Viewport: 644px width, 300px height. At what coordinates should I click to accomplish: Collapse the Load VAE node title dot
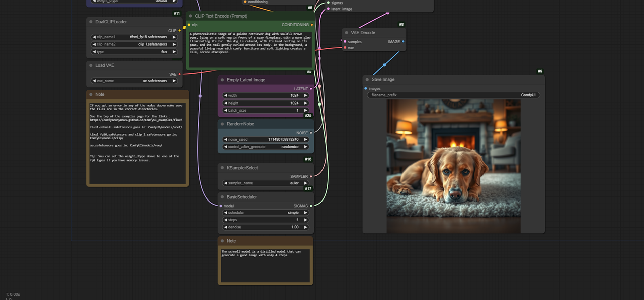(x=91, y=65)
